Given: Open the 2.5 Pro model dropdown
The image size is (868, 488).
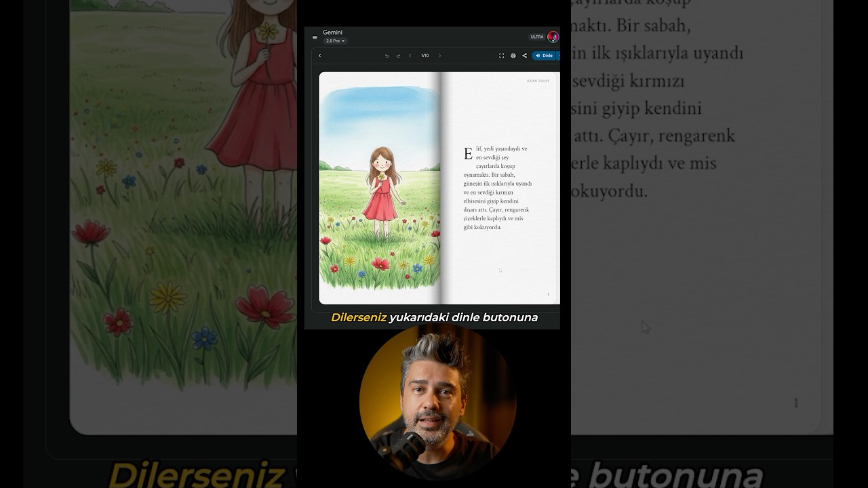Looking at the screenshot, I should 335,41.
